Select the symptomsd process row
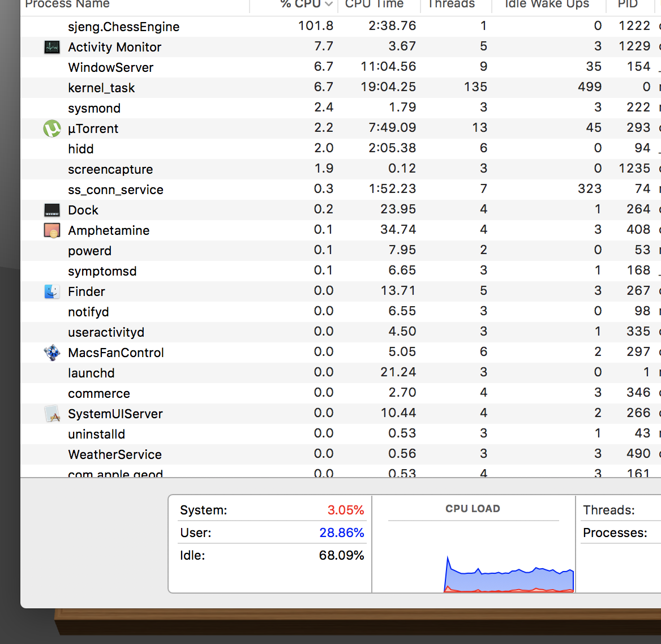The height and width of the screenshot is (644, 661). [x=341, y=271]
